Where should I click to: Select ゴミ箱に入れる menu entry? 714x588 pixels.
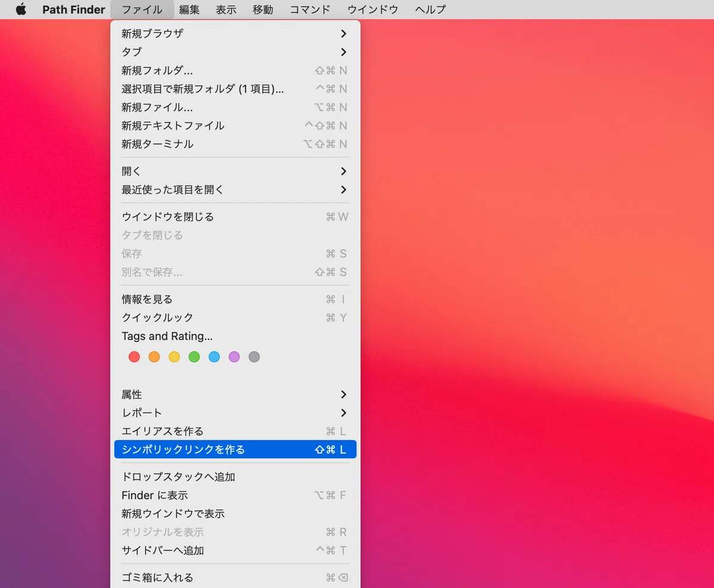[235, 577]
